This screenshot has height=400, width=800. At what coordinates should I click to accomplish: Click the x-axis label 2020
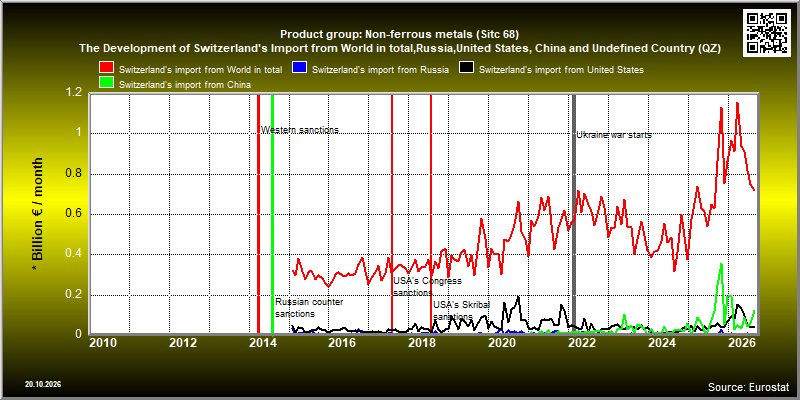tap(501, 342)
